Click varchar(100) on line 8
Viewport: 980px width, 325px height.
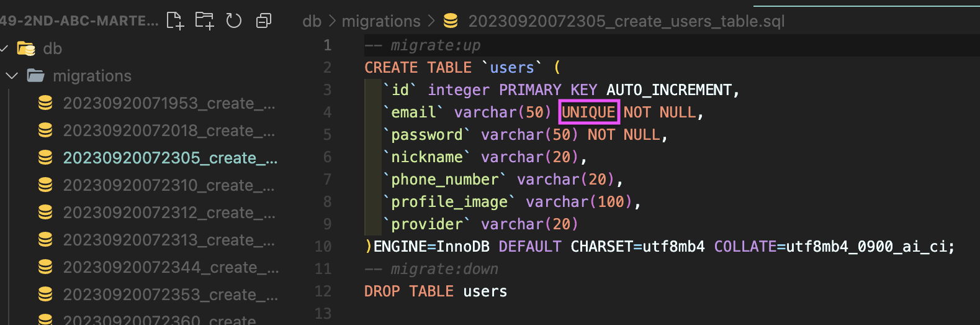(579, 202)
